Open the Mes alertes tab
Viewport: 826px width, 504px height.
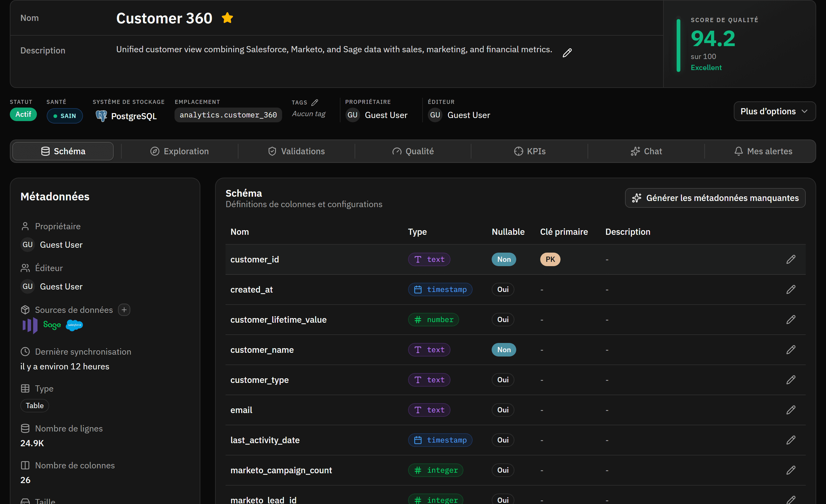(x=763, y=151)
